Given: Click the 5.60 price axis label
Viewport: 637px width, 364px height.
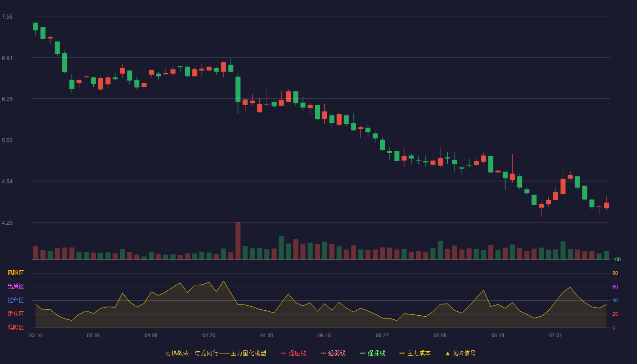Looking at the screenshot, I should pyautogui.click(x=7, y=141).
